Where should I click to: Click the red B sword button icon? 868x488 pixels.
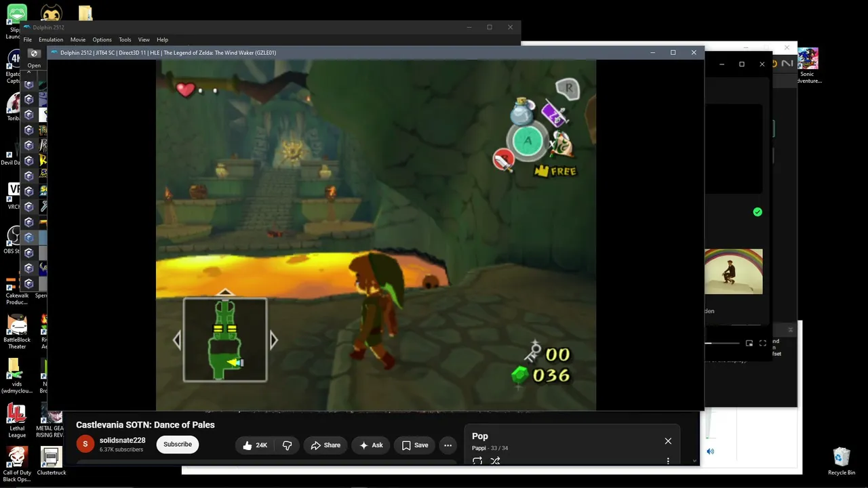coord(503,160)
